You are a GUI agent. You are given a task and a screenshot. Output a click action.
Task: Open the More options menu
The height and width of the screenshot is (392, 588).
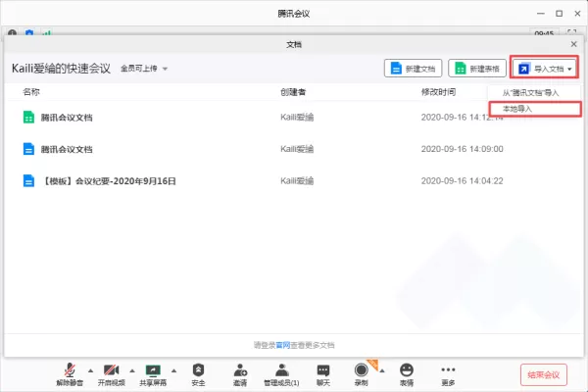point(448,374)
